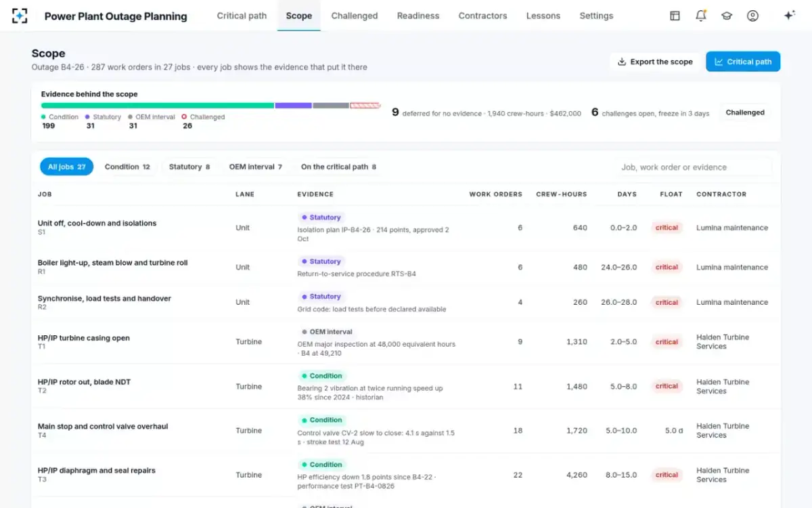
Task: Go to the Readiness tab
Action: (418, 16)
